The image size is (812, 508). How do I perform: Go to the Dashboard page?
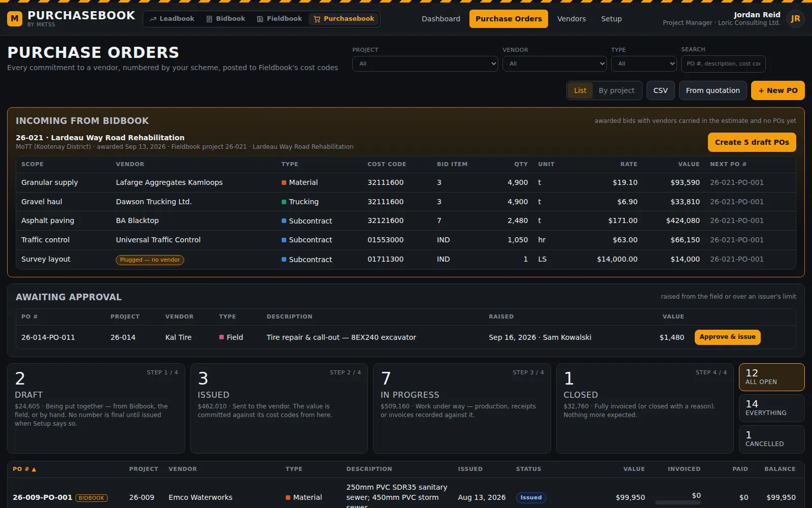pos(441,19)
